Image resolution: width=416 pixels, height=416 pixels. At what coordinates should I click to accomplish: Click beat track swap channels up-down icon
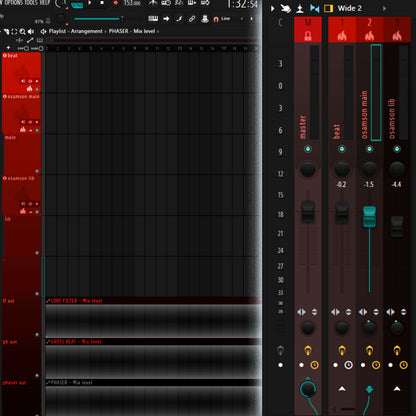point(348,312)
